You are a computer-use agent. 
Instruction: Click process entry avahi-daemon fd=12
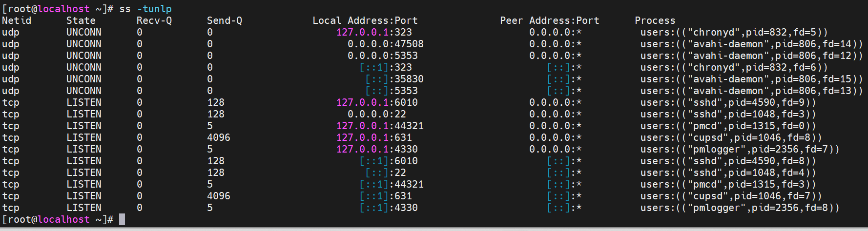click(752, 56)
